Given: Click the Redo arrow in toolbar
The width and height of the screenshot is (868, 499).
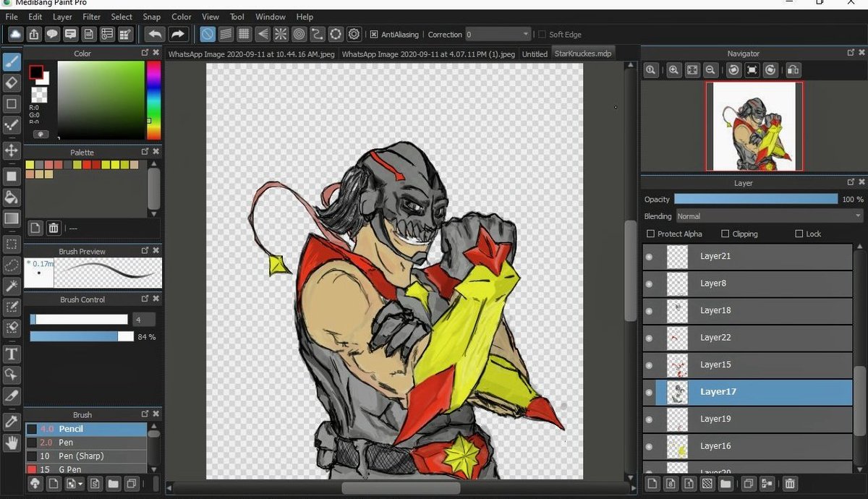Looking at the screenshot, I should point(178,34).
